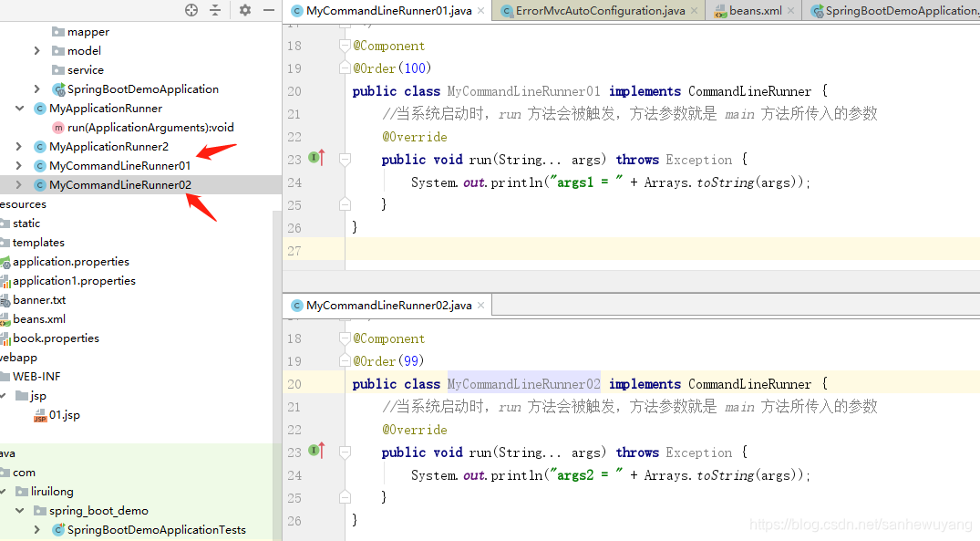Click class name MyCommandLineRunner01 in code
980x541 pixels.
(524, 91)
